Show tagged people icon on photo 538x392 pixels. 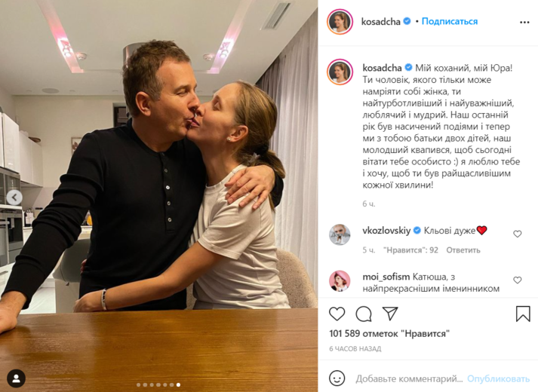[x=16, y=378]
